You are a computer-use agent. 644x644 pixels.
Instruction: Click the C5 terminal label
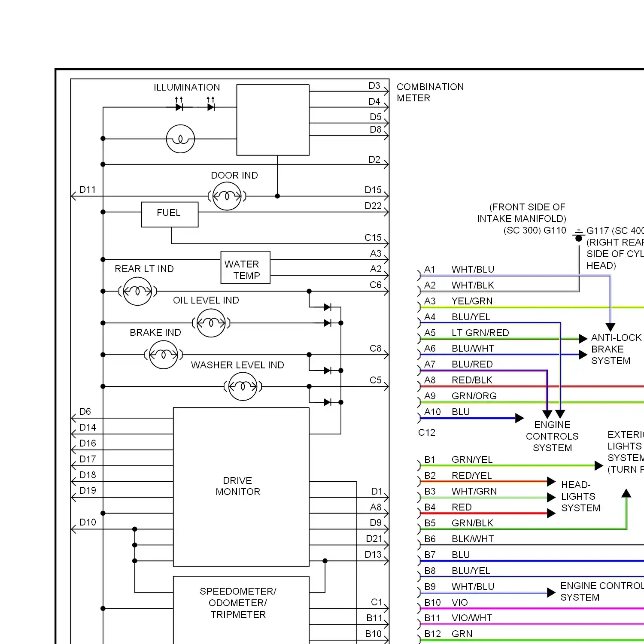click(x=376, y=380)
